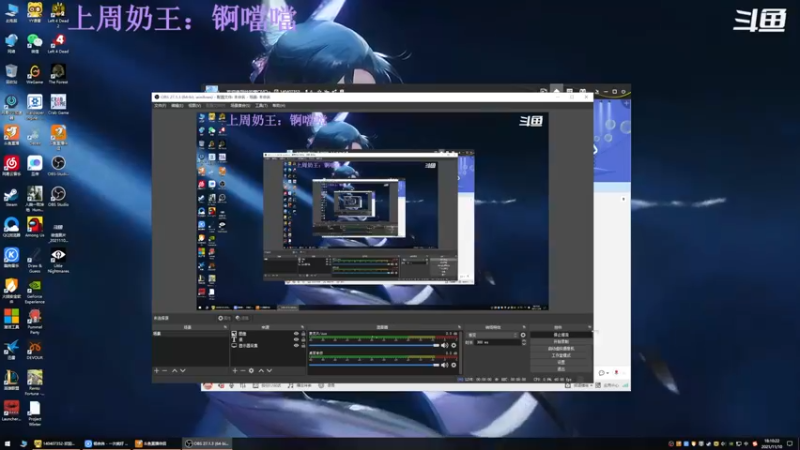Screen dimensions: 800x450
Task: Open source properties with the gear icon
Action: pyautogui.click(x=251, y=370)
